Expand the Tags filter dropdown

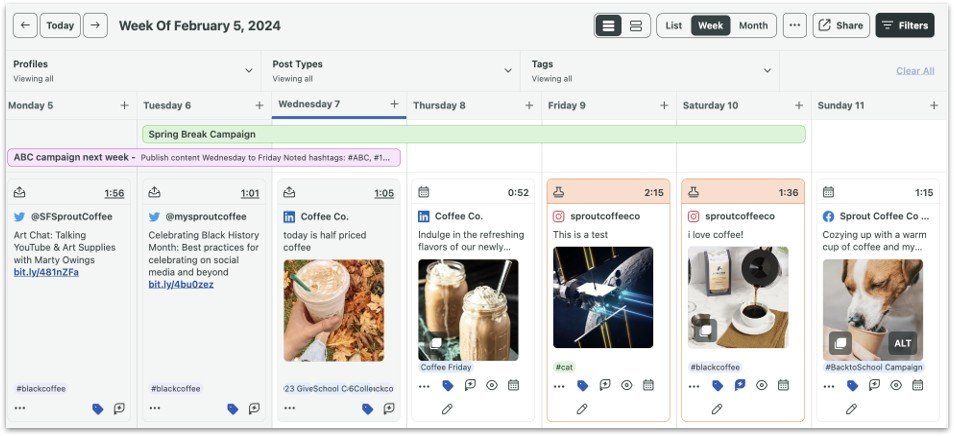[767, 70]
